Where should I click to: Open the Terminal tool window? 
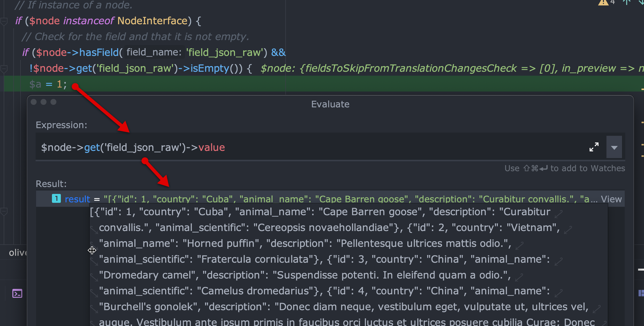tap(17, 293)
